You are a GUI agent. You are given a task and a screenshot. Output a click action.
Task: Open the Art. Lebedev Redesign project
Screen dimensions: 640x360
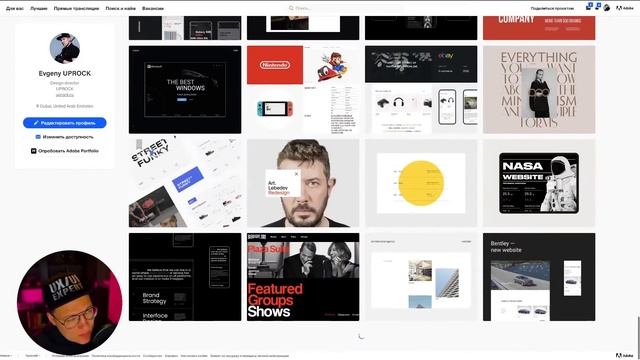pos(303,183)
